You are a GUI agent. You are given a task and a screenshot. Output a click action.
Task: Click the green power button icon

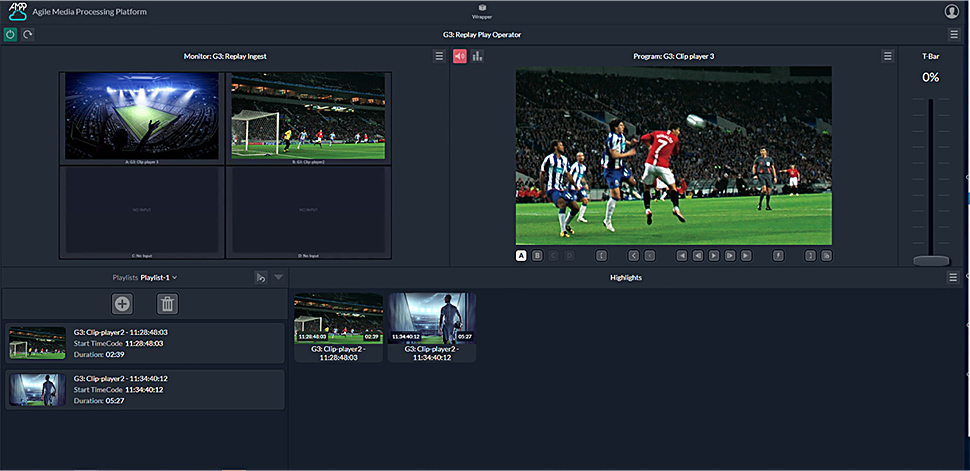point(10,35)
